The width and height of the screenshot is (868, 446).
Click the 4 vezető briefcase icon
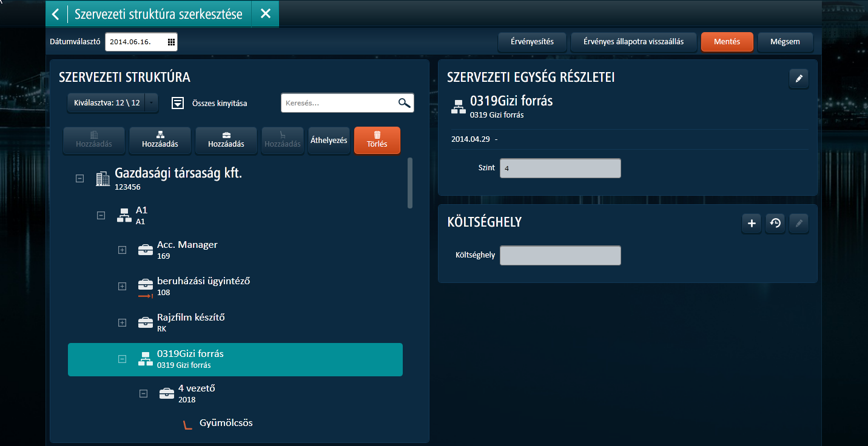coord(167,394)
